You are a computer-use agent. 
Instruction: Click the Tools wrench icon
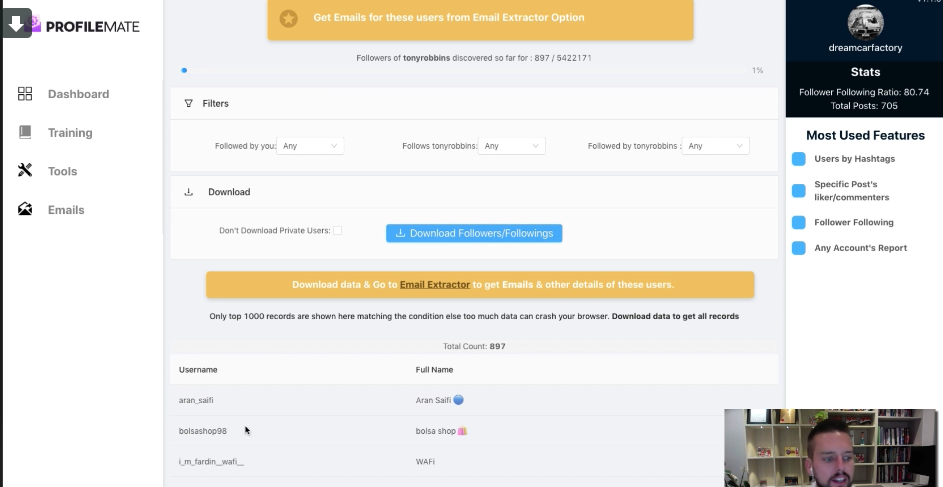pyautogui.click(x=25, y=171)
